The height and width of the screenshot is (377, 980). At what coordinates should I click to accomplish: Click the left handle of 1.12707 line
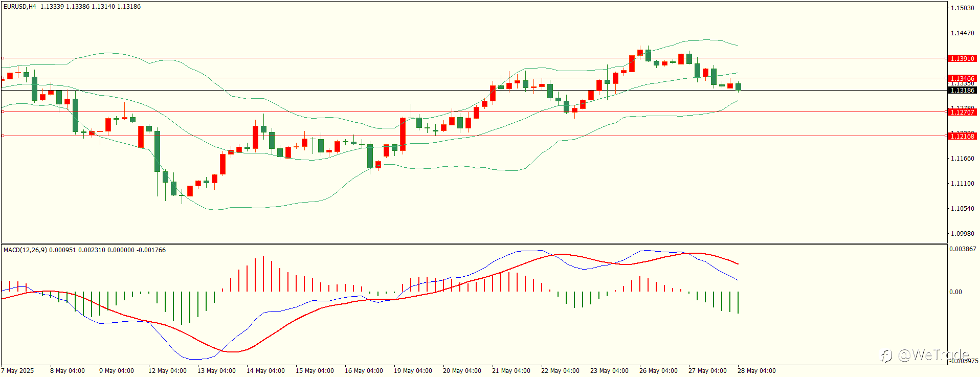pos(3,112)
